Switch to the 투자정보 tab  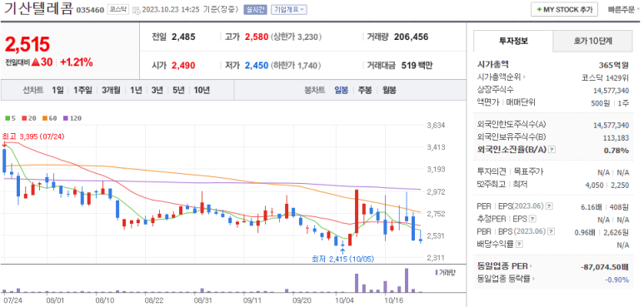[x=513, y=41]
